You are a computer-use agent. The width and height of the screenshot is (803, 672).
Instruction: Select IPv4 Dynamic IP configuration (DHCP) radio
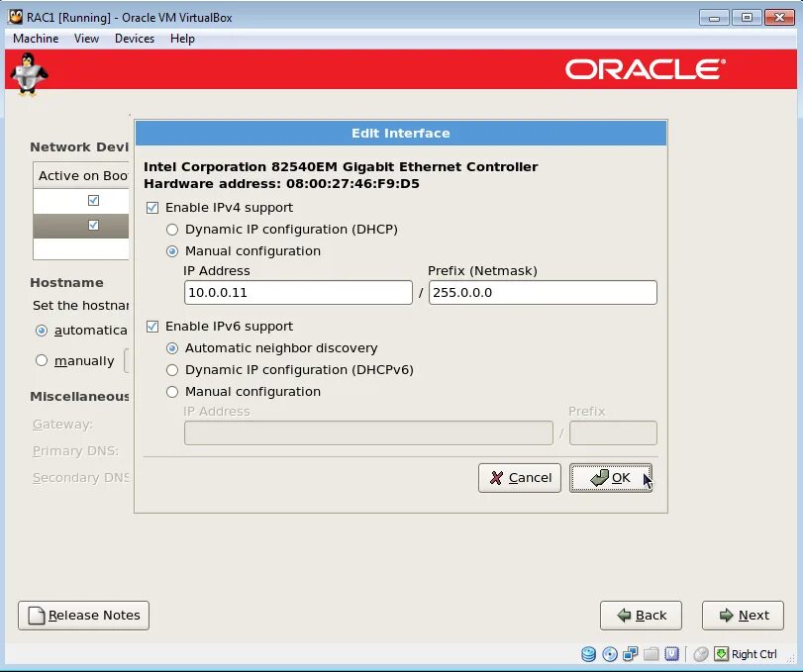click(172, 230)
